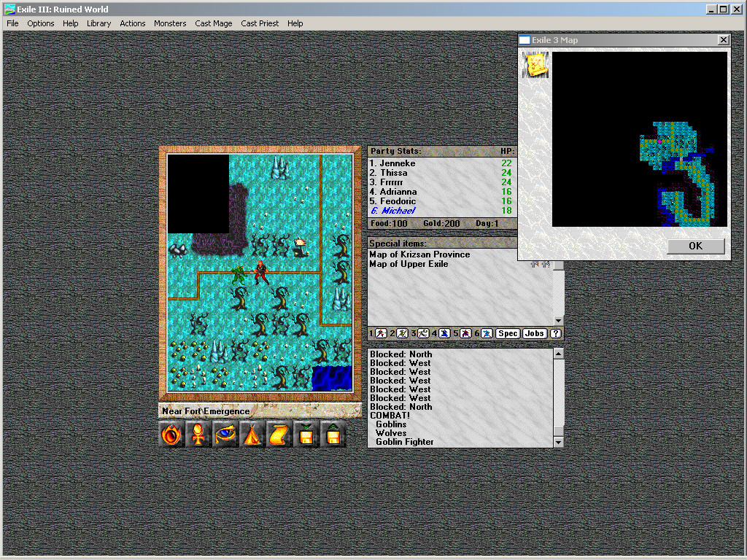The height and width of the screenshot is (560, 747).
Task: Click the green goblin monster on the map
Action: click(x=239, y=275)
